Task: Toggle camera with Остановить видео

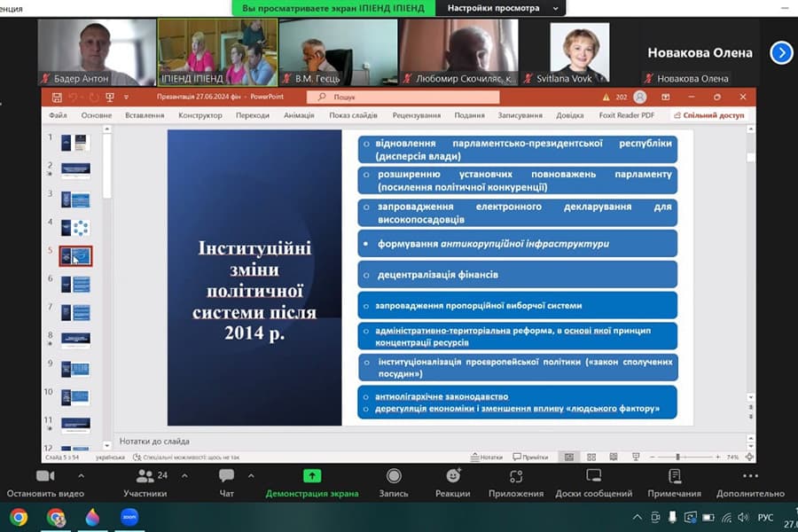Action: (45, 481)
